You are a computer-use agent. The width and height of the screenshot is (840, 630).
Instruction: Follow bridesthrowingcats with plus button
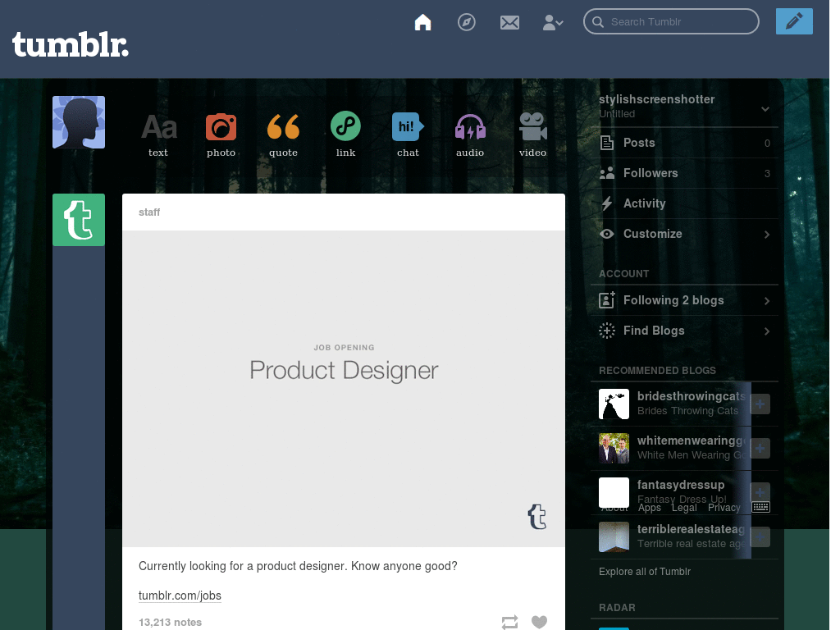[x=760, y=404]
